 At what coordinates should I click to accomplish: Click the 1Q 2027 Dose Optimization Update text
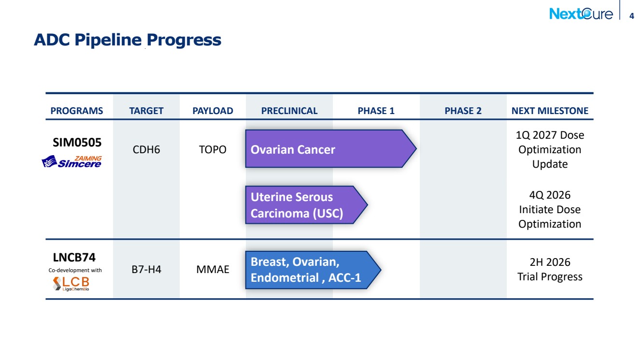[550, 149]
